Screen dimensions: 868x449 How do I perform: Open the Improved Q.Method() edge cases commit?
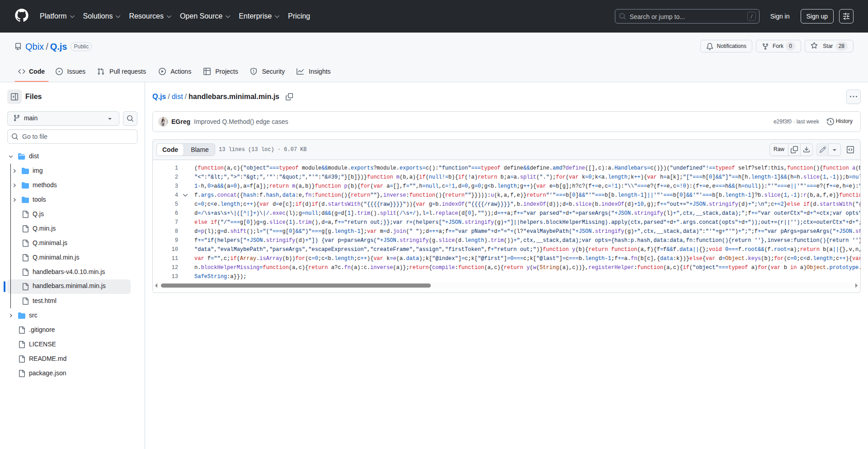tap(241, 122)
